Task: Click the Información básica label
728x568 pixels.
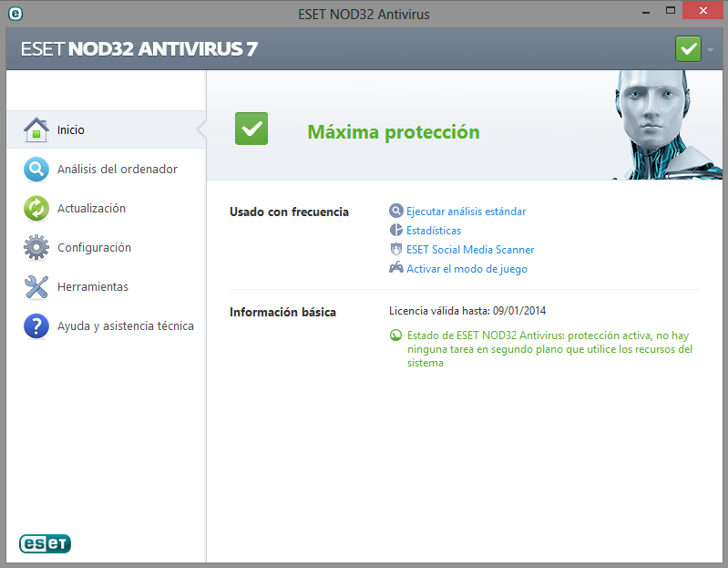Action: (282, 312)
